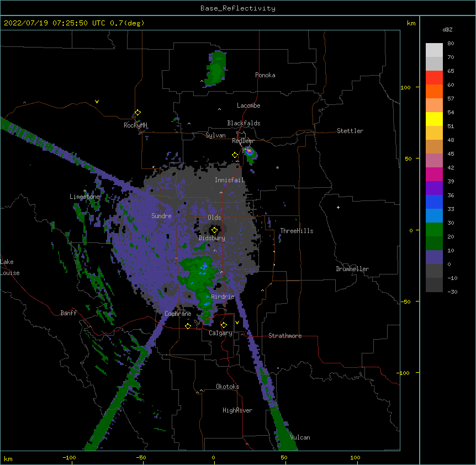Select the white asterisk marker above Limestone

tap(85, 191)
